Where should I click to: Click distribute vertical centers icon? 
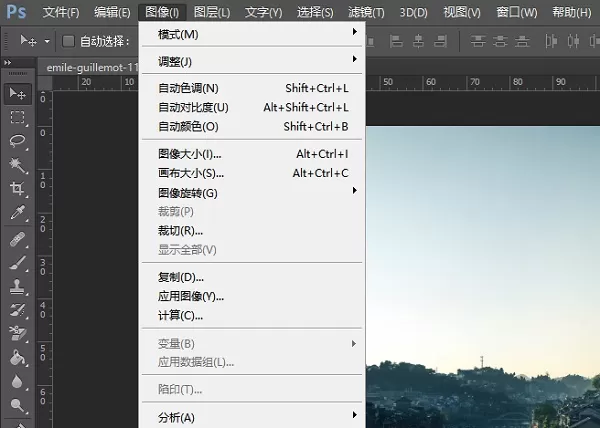[500, 41]
